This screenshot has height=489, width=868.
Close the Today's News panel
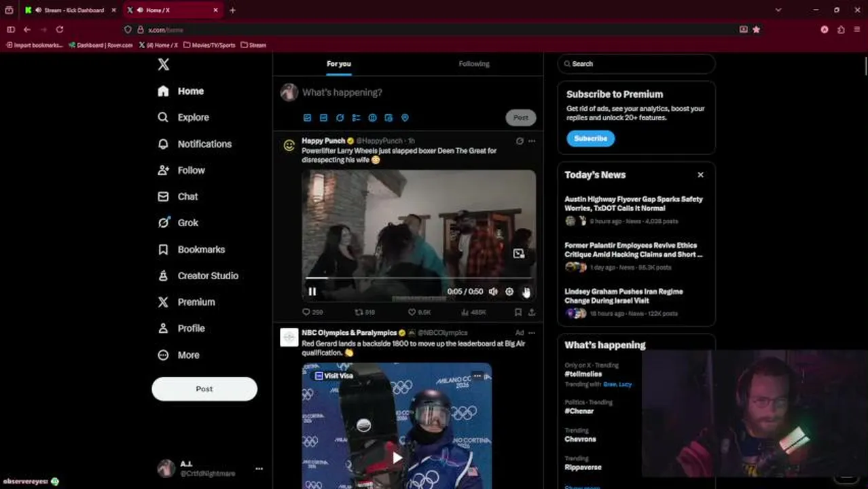click(700, 175)
